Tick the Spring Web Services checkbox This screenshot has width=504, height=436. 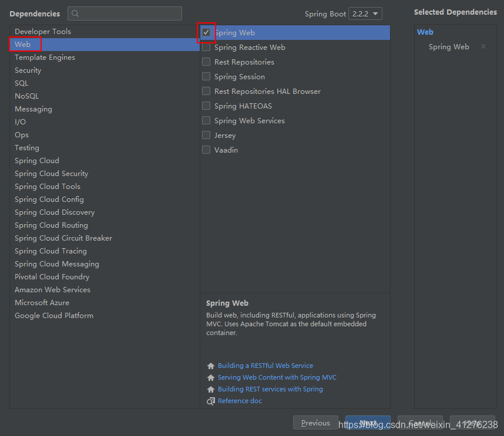pos(206,120)
